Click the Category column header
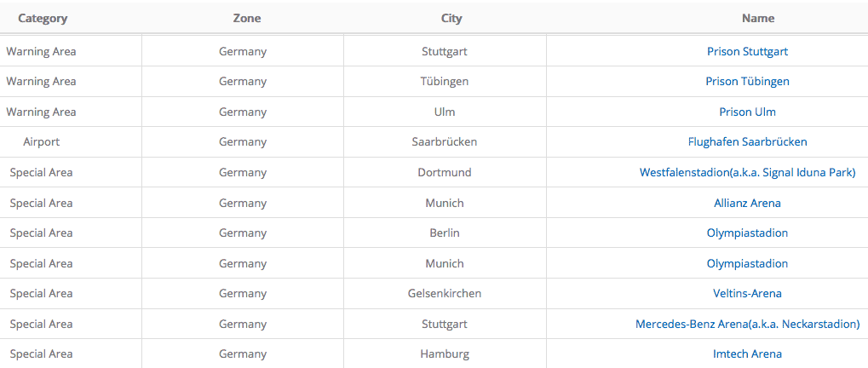 pyautogui.click(x=43, y=18)
